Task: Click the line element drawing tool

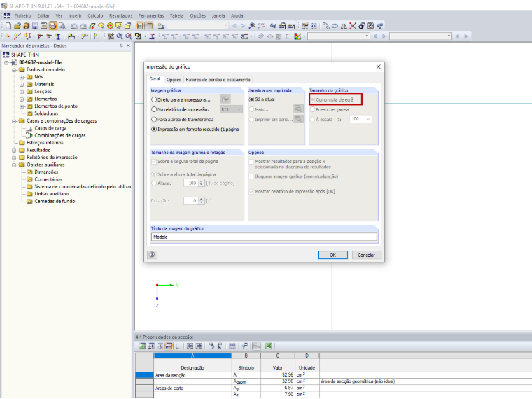Action: (17, 36)
